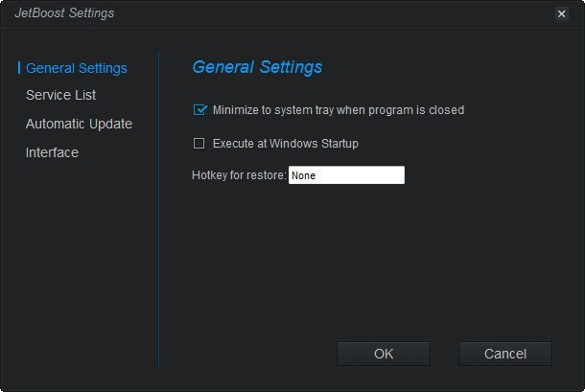Viewport: 585px width, 392px height.
Task: Uncheck the minimize to system tray checkbox
Action: (199, 110)
